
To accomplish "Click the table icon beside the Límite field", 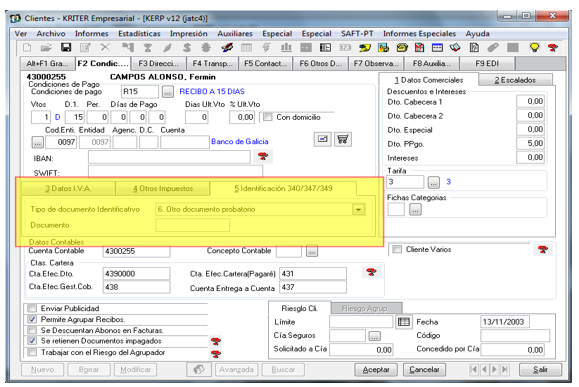I will [404, 322].
